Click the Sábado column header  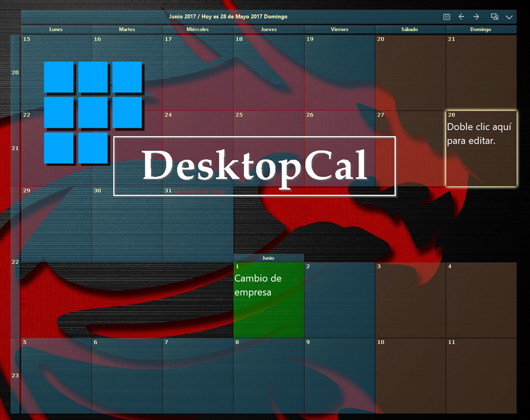(410, 29)
